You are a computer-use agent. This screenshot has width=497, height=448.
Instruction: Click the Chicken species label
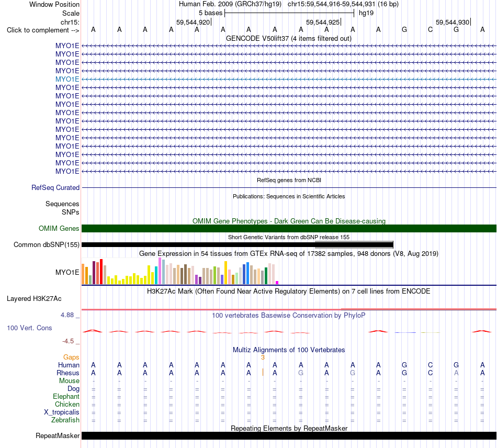67,404
